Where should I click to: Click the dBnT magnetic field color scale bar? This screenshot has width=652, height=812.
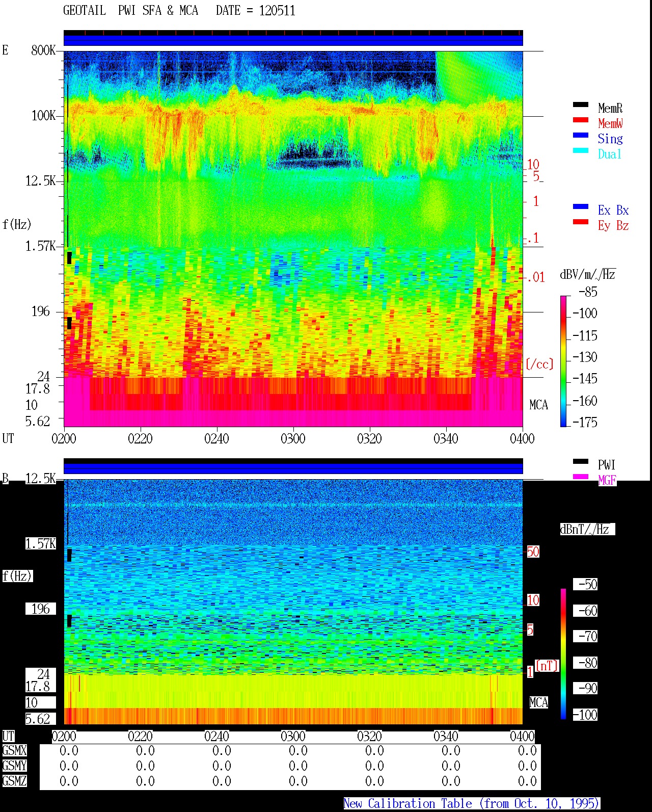coord(563,654)
